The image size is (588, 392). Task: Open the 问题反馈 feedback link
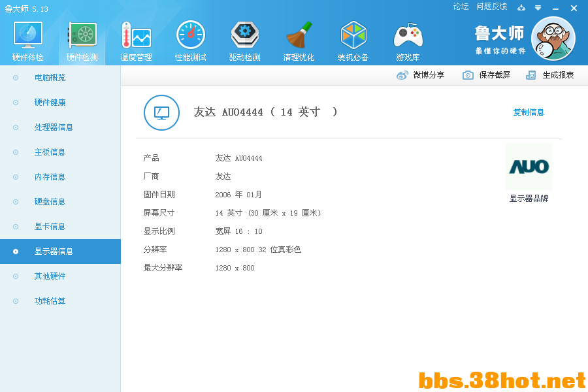(491, 7)
